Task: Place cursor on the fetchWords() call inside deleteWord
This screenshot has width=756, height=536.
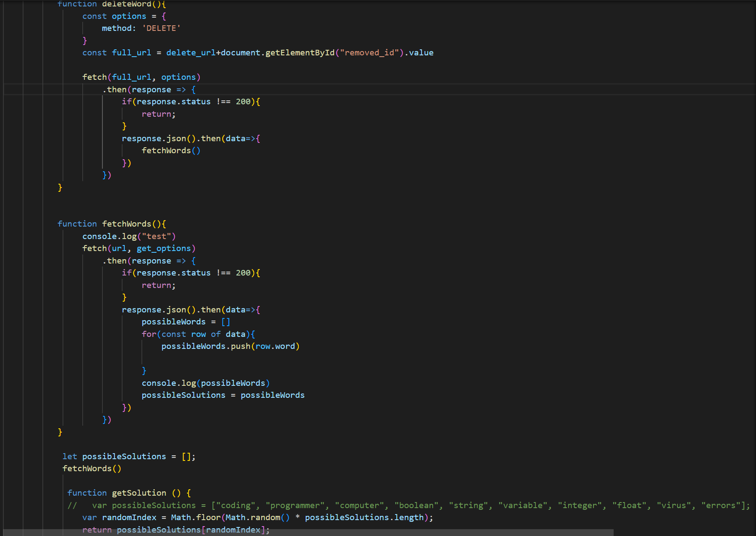Action: [x=171, y=150]
